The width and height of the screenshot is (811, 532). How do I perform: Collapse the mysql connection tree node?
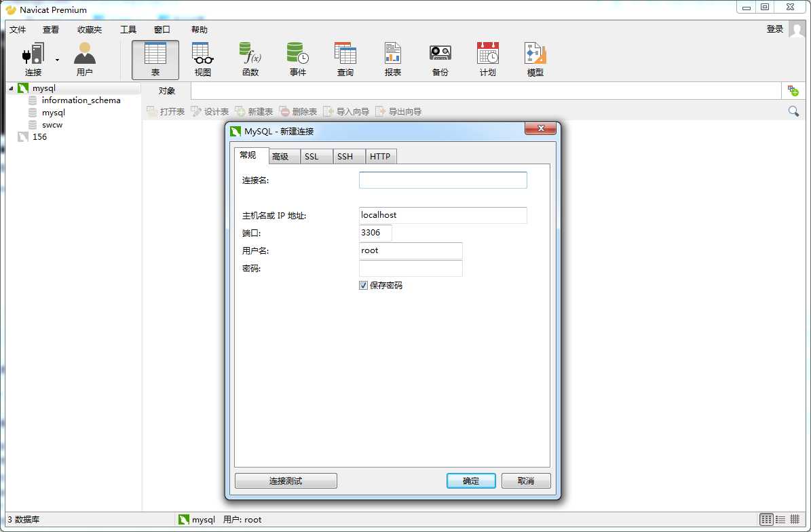pyautogui.click(x=11, y=88)
